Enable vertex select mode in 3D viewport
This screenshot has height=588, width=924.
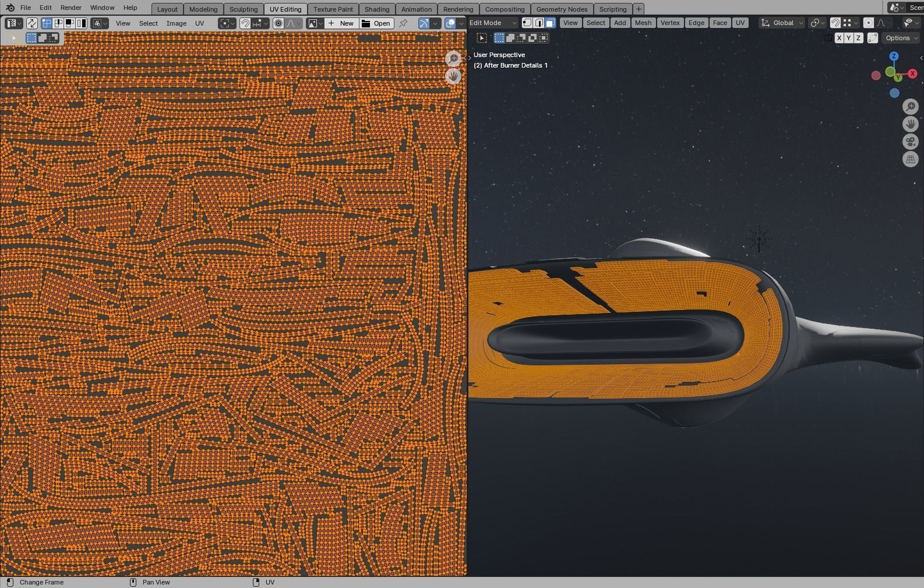(x=527, y=23)
